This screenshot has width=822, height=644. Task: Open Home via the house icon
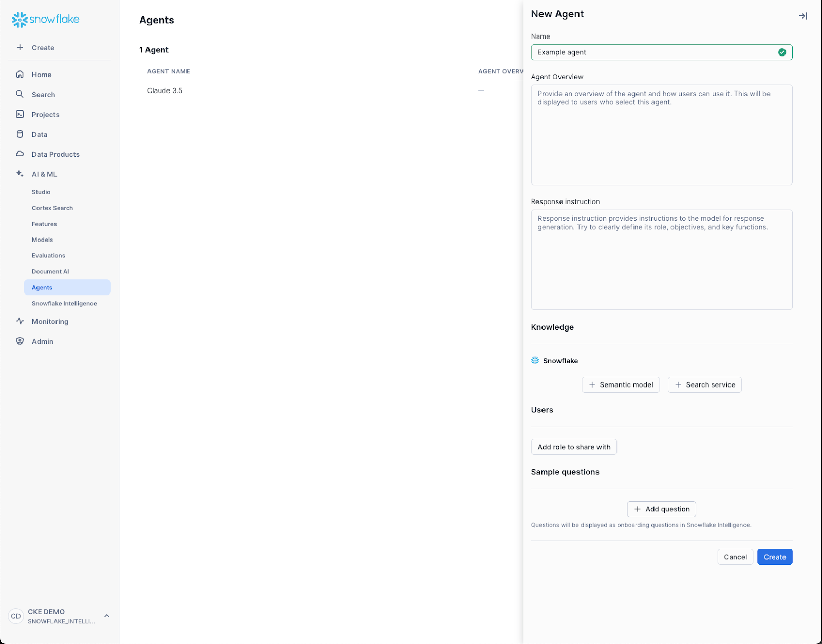click(20, 74)
